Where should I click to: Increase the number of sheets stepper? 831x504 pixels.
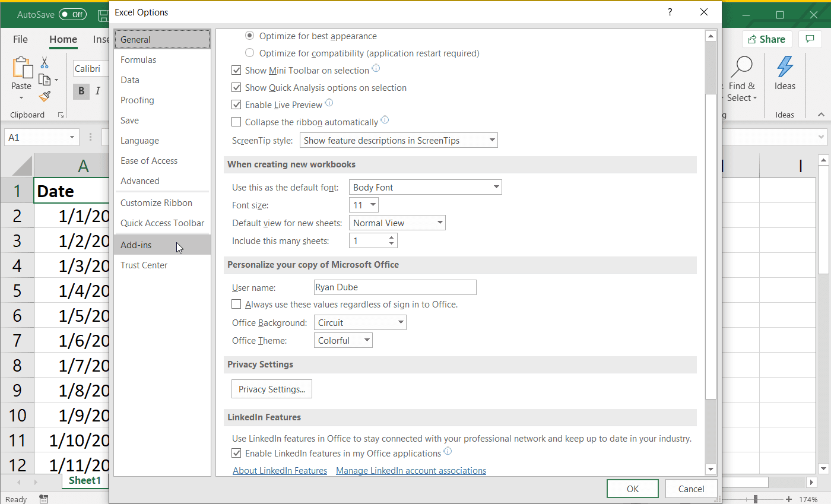click(x=391, y=237)
